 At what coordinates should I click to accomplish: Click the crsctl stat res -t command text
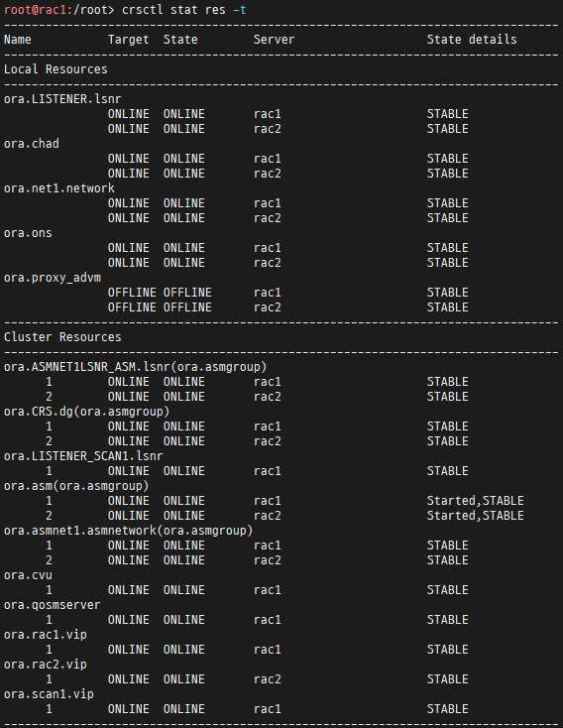(x=183, y=10)
